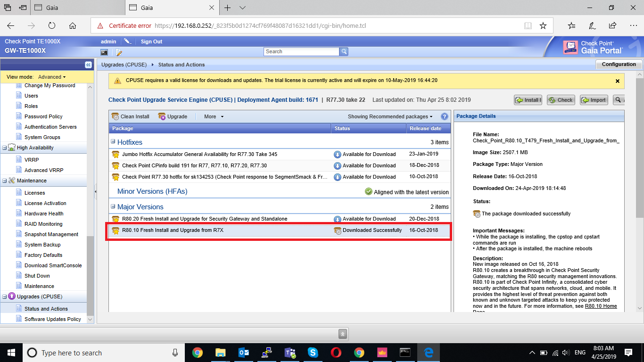
Task: Click the help question mark icon
Action: (x=444, y=116)
